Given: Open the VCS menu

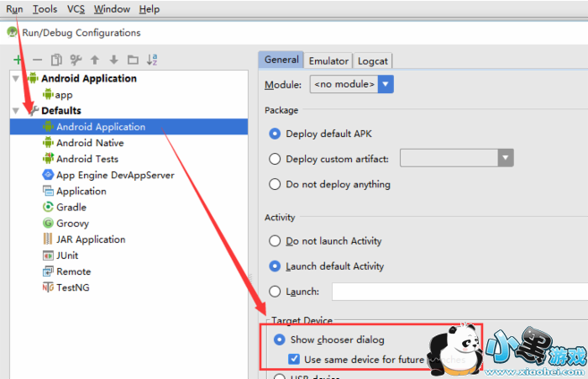Looking at the screenshot, I should pos(76,9).
